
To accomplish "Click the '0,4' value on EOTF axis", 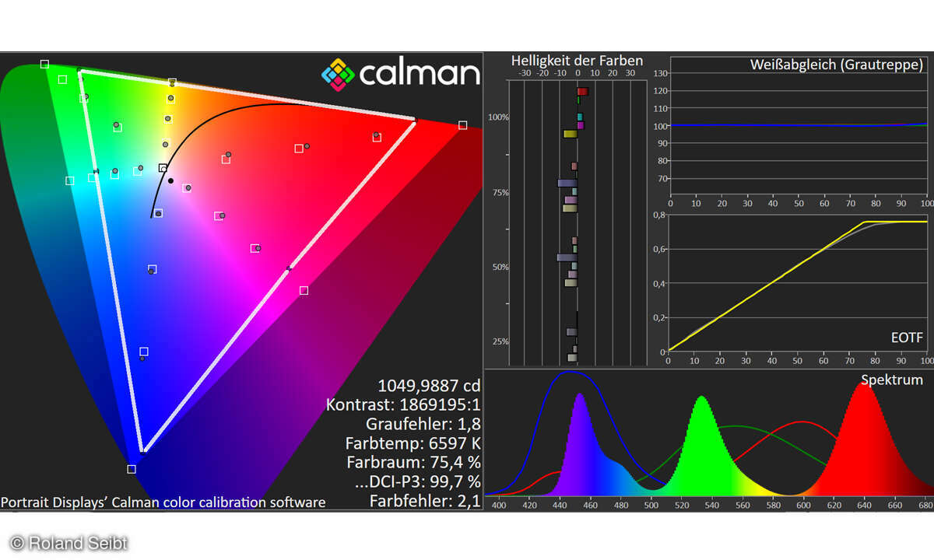I will coord(660,283).
